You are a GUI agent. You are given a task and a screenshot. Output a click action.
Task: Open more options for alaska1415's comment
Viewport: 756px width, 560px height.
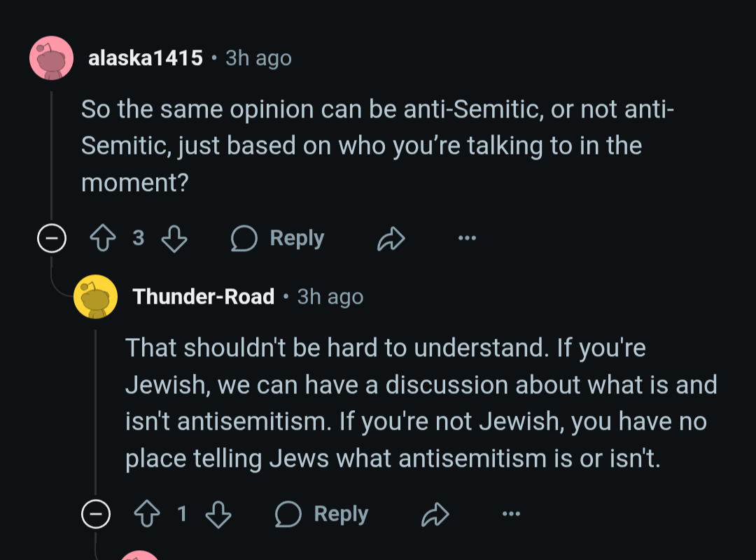coord(467,238)
